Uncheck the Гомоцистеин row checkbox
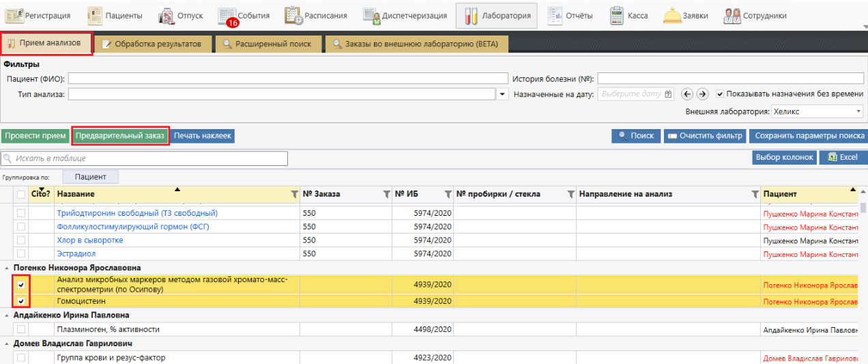This screenshot has height=364, width=868. coord(21,301)
